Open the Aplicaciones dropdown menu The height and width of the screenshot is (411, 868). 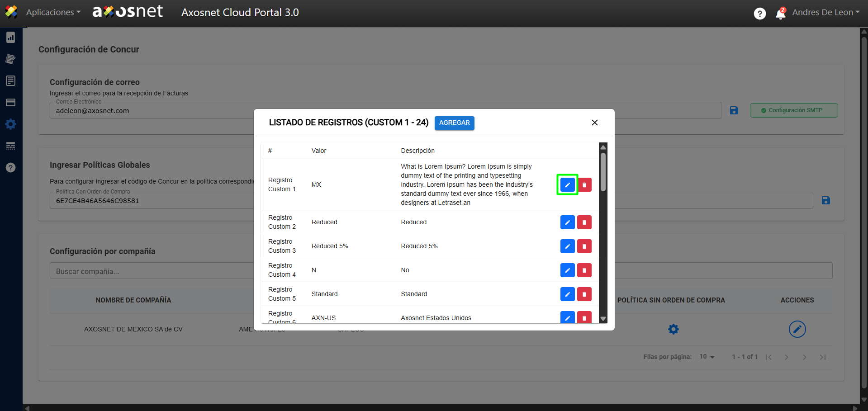point(53,12)
